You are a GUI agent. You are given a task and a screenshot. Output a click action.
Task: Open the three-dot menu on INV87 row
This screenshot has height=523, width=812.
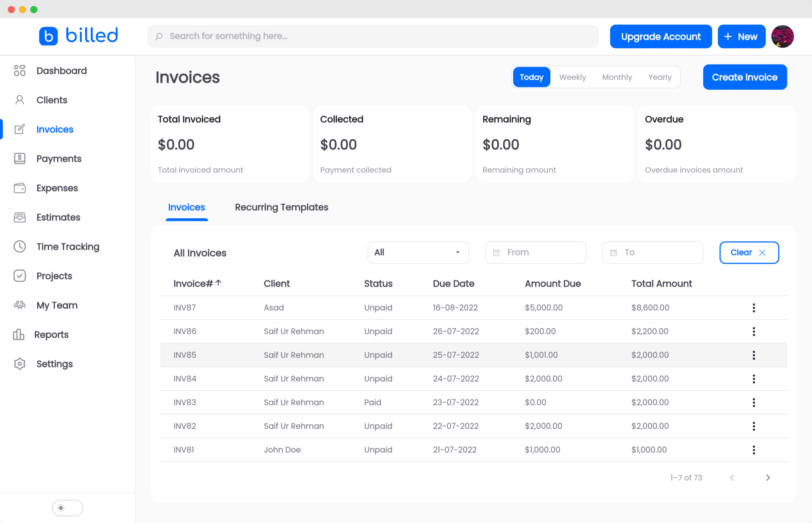pyautogui.click(x=754, y=307)
